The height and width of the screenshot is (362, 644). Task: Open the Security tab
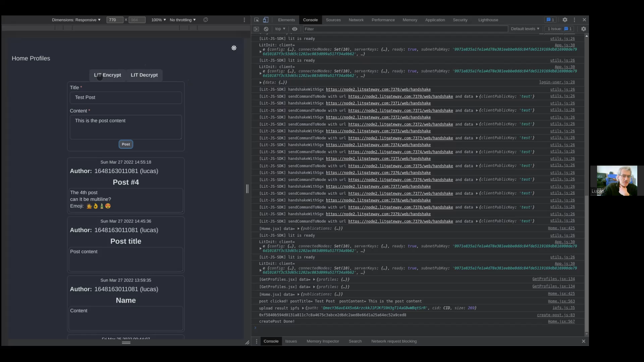tap(460, 20)
